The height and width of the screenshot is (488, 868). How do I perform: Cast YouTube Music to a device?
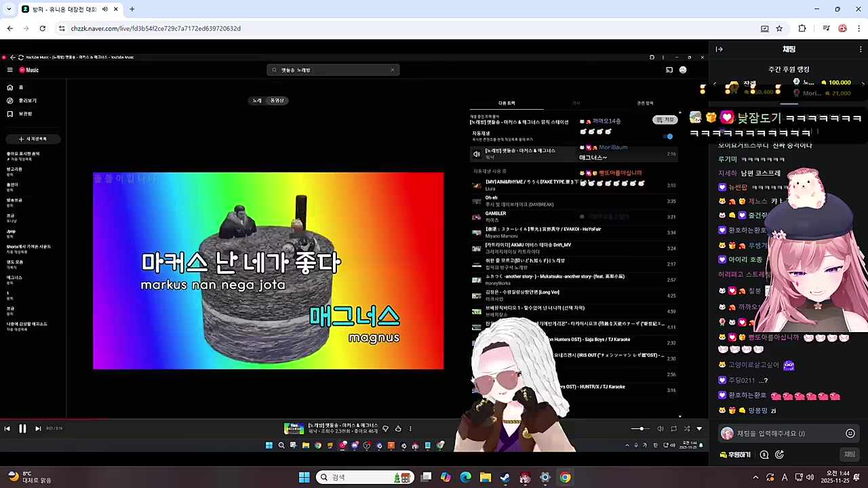669,70
